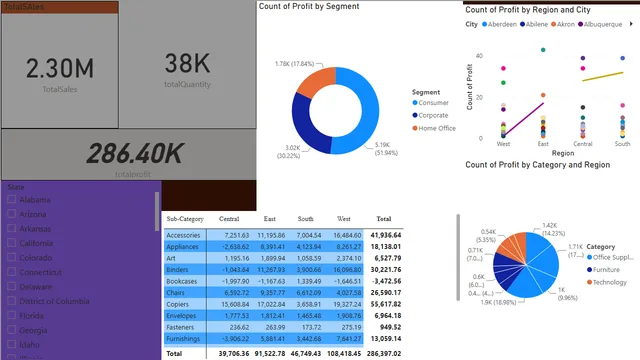Viewport: 640px width, 360px height.
Task: Sort by the South column header
Action: [x=305, y=219]
